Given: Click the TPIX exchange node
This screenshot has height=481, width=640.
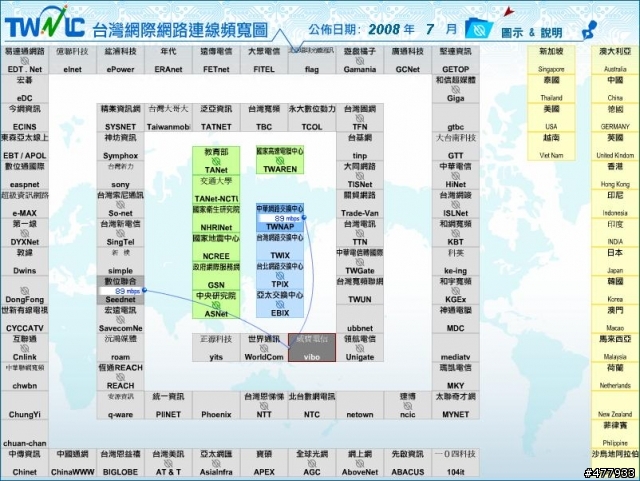Looking at the screenshot, I should [280, 275].
